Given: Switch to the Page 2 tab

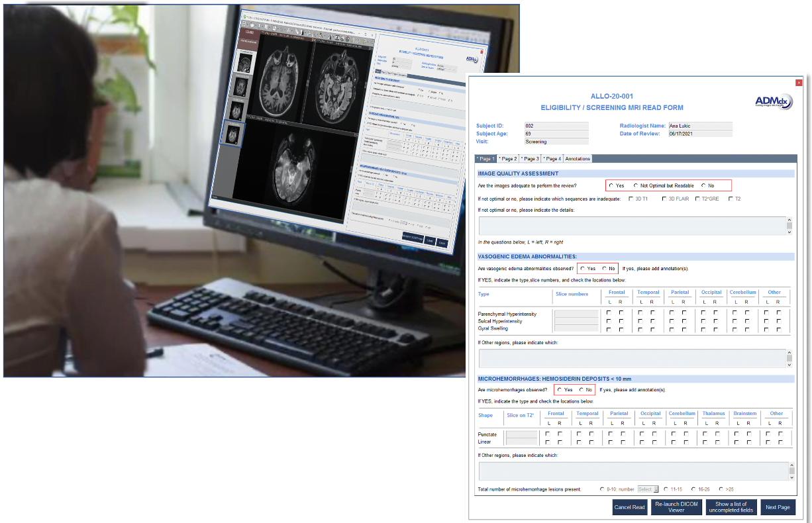Looking at the screenshot, I should click(x=508, y=159).
